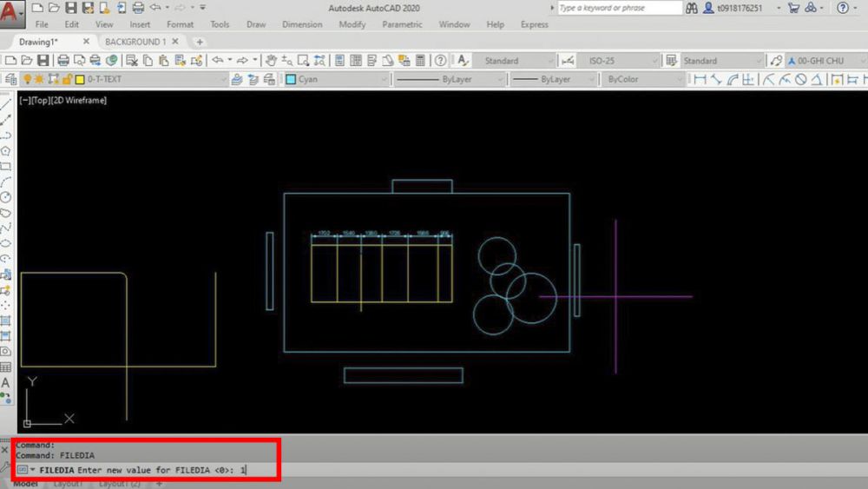Click the Plot icon in the quick access bar

[x=138, y=8]
